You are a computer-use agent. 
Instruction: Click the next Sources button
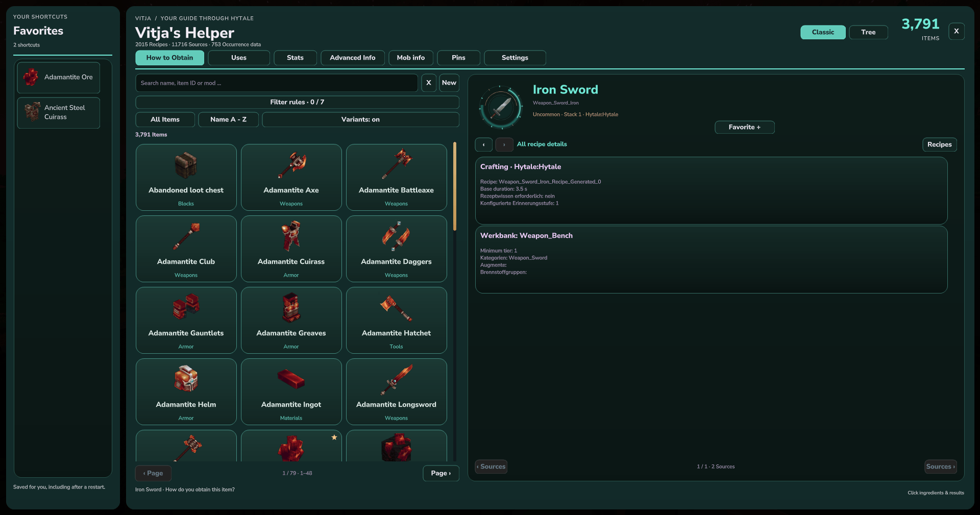940,467
